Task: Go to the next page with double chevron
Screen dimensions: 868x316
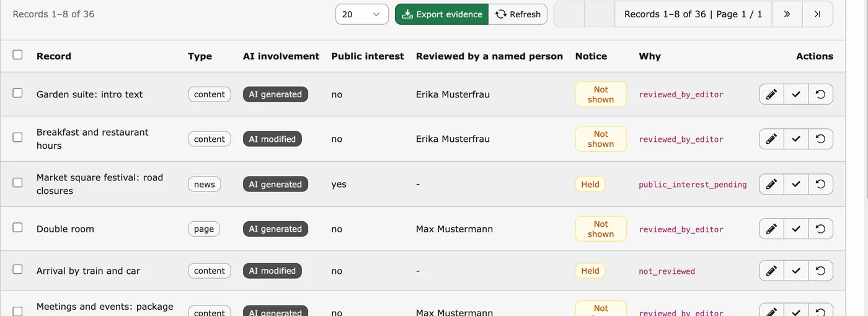Action: point(787,14)
